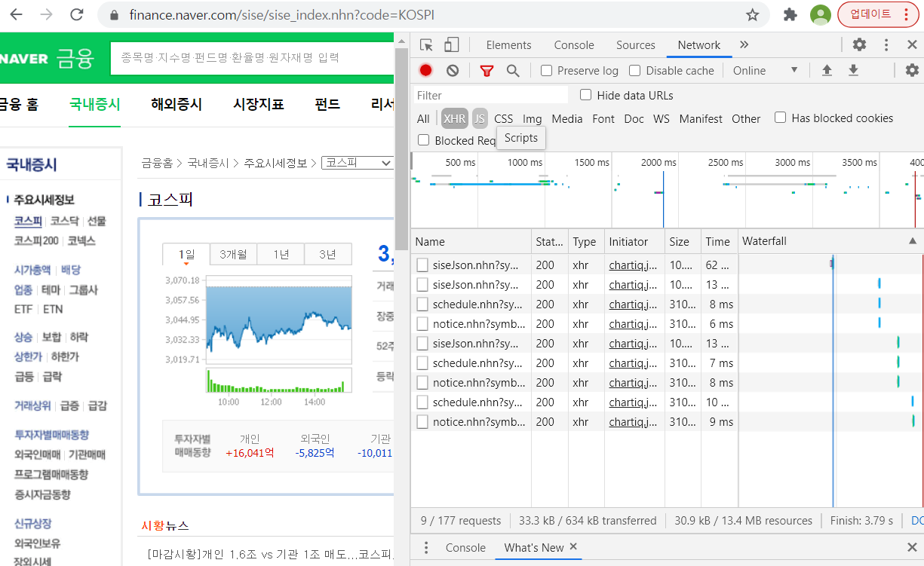Close the What's New drawer tab
The height and width of the screenshot is (566, 924).
tap(573, 547)
